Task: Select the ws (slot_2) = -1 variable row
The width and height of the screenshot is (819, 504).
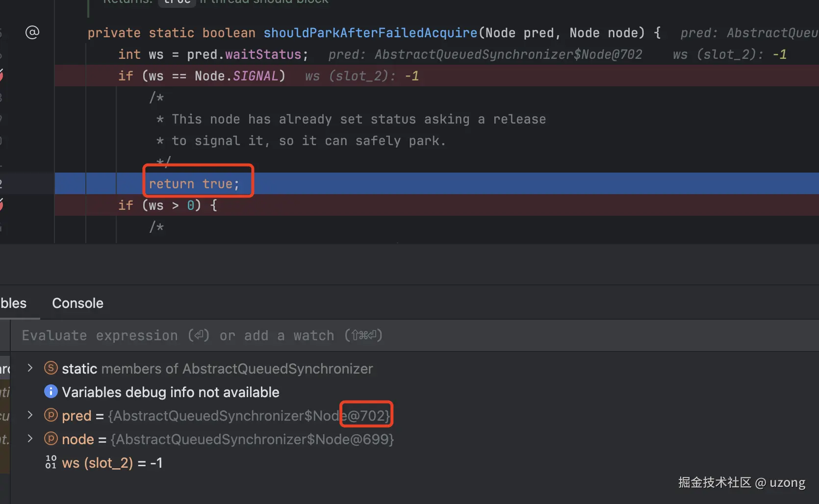Action: click(112, 463)
